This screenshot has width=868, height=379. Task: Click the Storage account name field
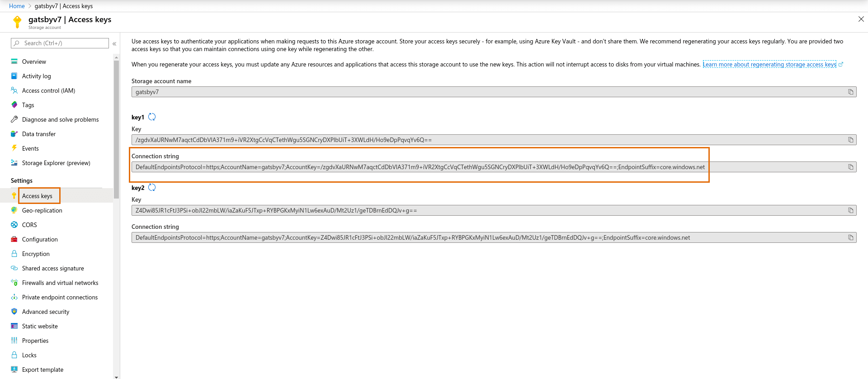pos(494,92)
